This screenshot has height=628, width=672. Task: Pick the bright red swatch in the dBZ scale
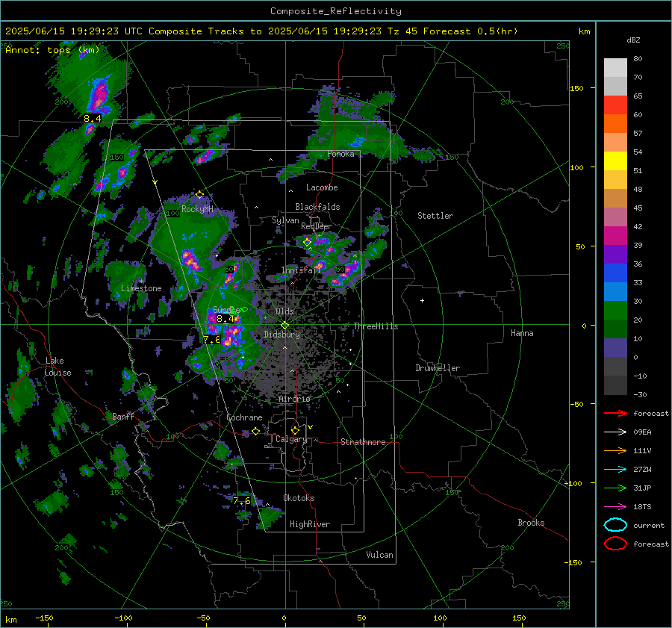pyautogui.click(x=615, y=105)
